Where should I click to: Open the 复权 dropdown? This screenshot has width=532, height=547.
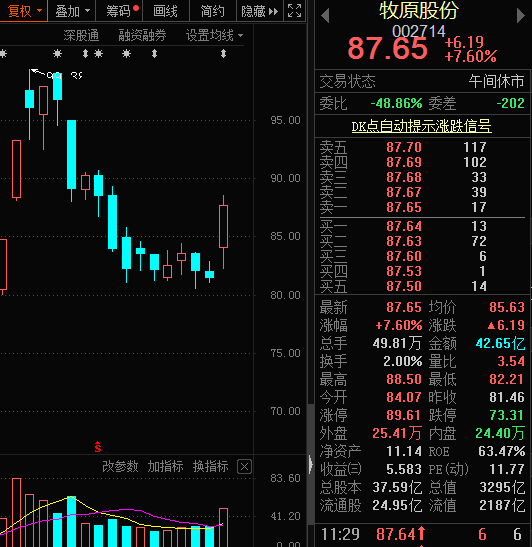point(23,11)
